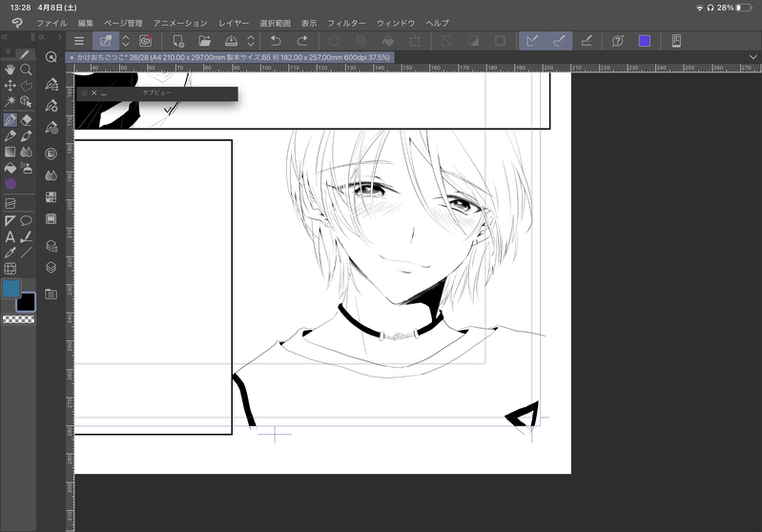
Task: Open the Layer Property palette
Action: coord(51,246)
